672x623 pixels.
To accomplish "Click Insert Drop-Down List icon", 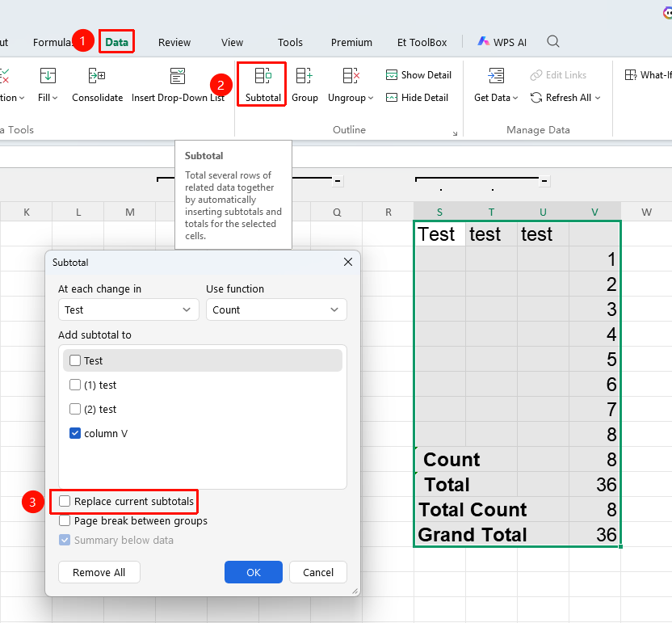I will point(178,76).
